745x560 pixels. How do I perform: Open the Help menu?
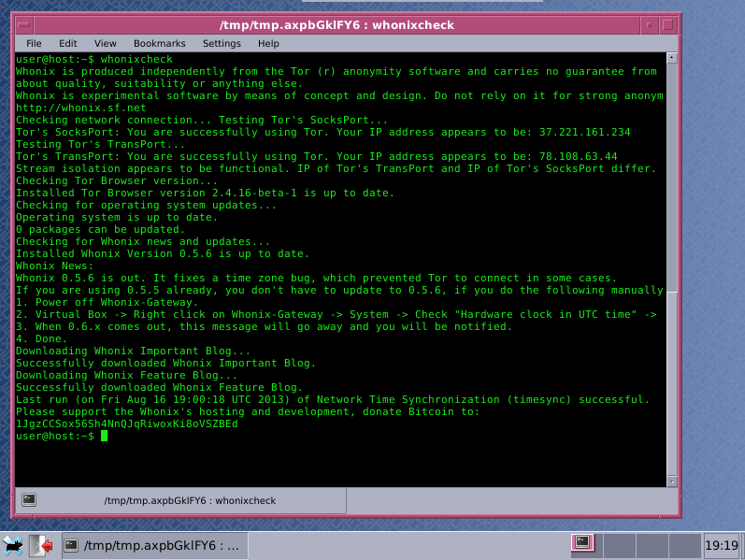pos(268,43)
